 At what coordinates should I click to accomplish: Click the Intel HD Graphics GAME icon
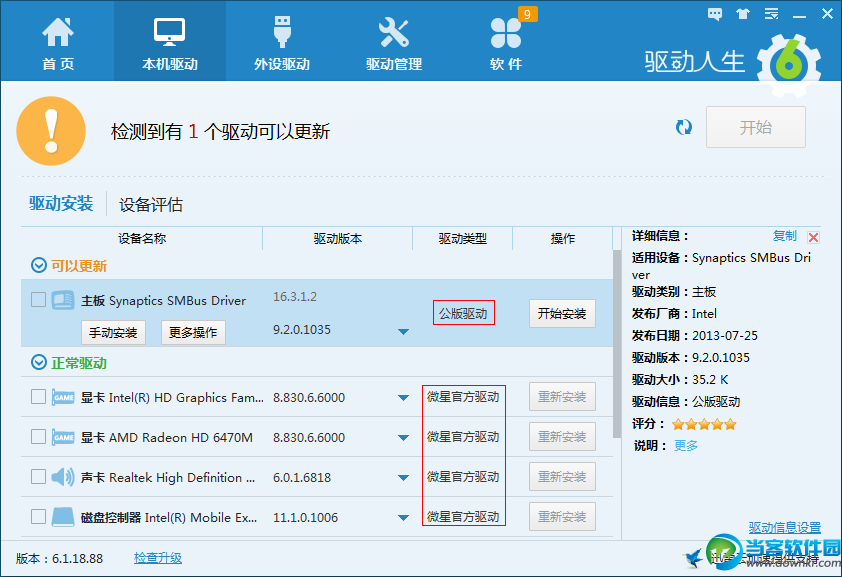click(x=63, y=397)
